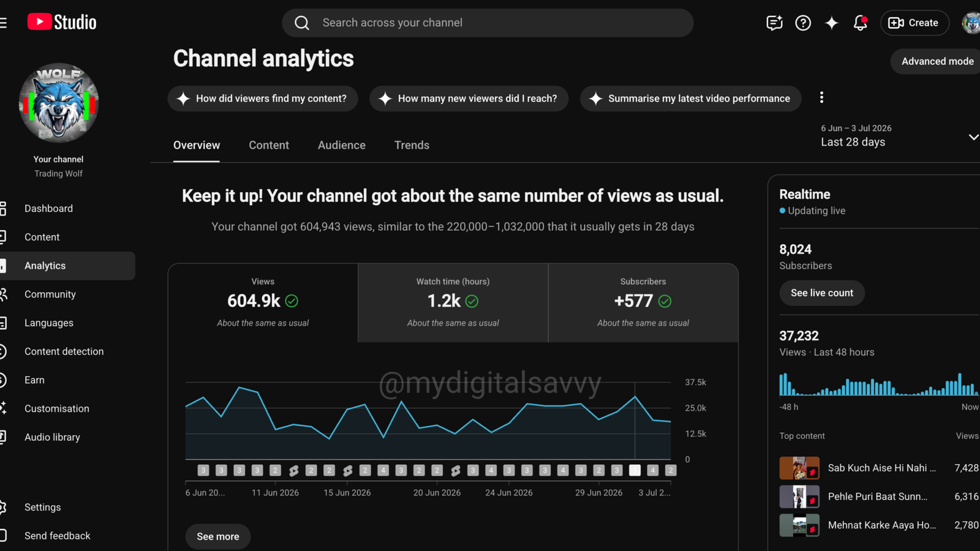Click the last video marker, above 3 Jul
This screenshot has height=551, width=980.
click(x=671, y=470)
